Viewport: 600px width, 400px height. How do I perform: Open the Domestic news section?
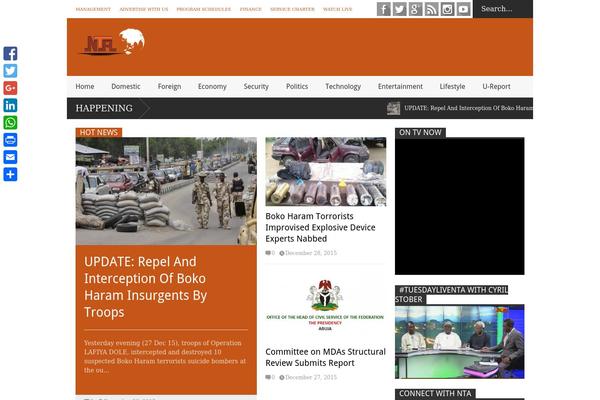pyautogui.click(x=126, y=87)
